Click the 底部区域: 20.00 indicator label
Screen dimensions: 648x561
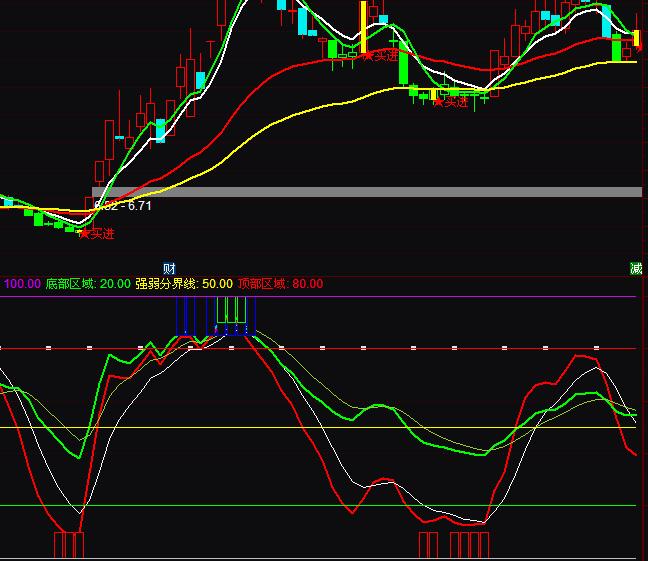tap(88, 284)
